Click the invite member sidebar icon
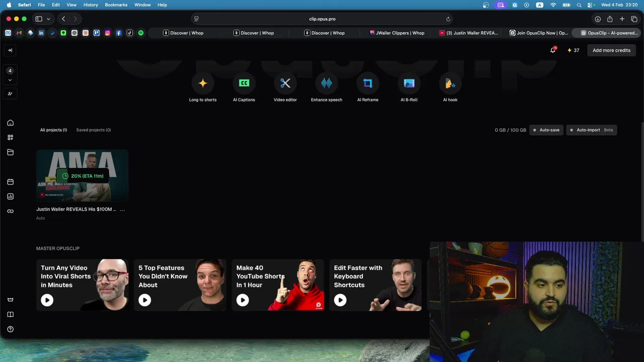This screenshot has width=644, height=362. pos(10,94)
